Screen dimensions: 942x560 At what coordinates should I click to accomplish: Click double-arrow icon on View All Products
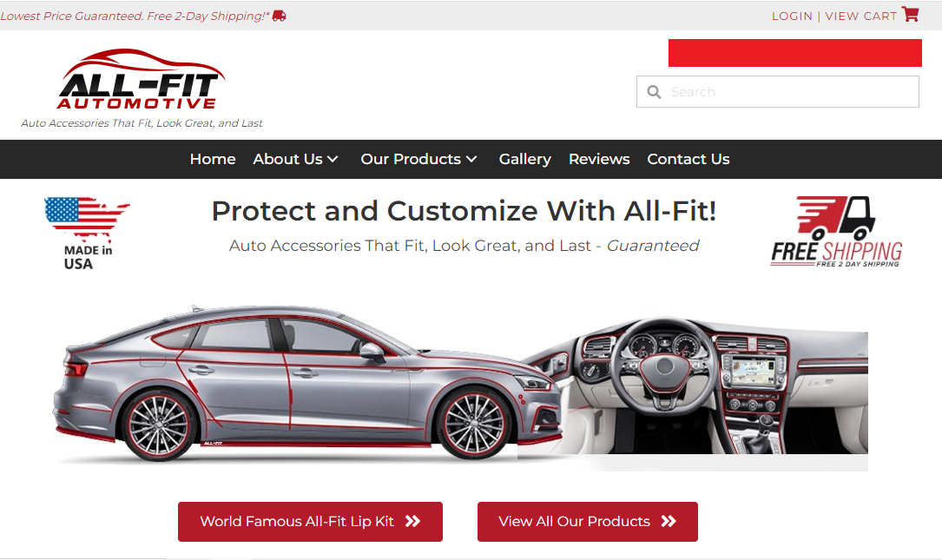point(669,522)
